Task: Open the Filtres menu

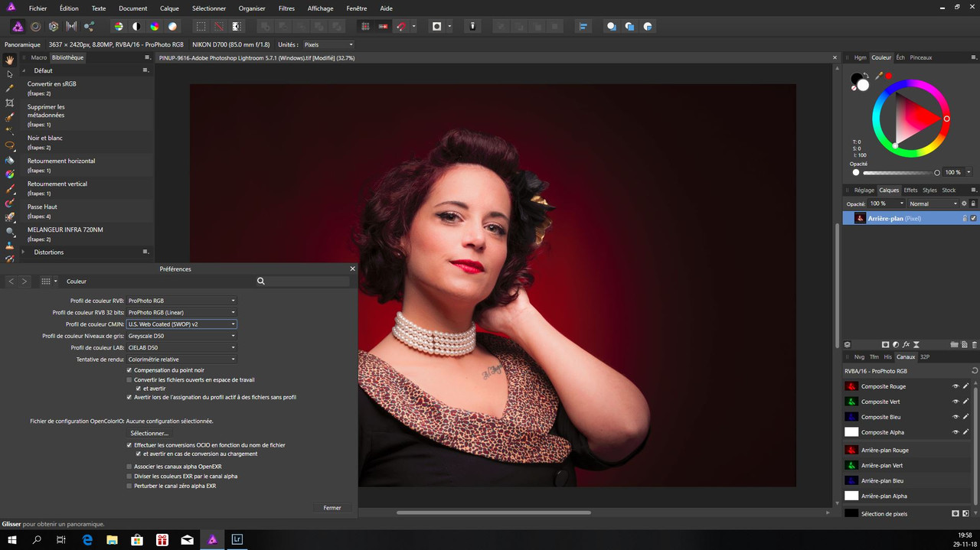Action: 286,8
